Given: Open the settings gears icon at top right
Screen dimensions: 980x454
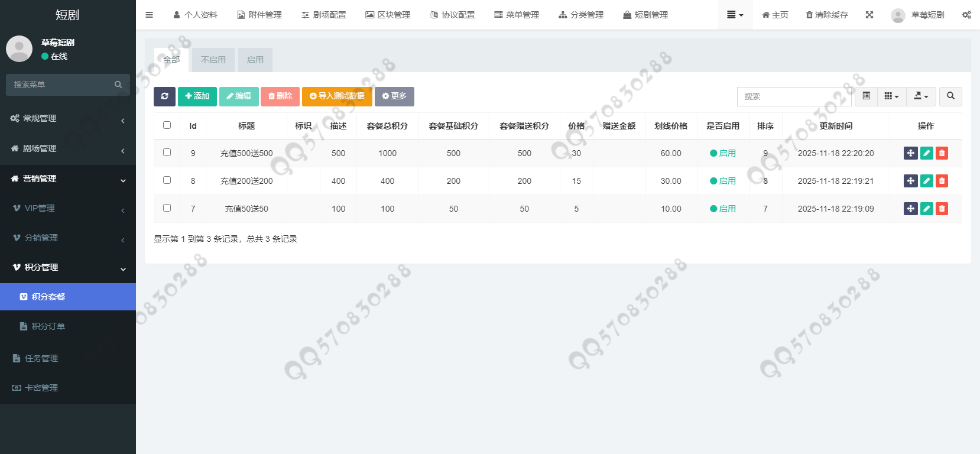Looking at the screenshot, I should [x=966, y=15].
